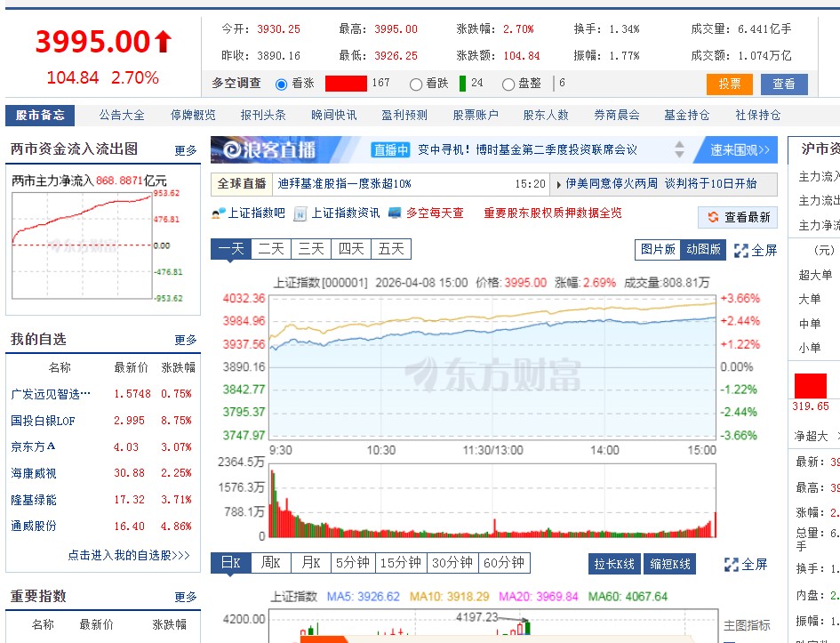This screenshot has width=840, height=643.
Task: Open the 动图版 view tab
Action: click(x=703, y=249)
